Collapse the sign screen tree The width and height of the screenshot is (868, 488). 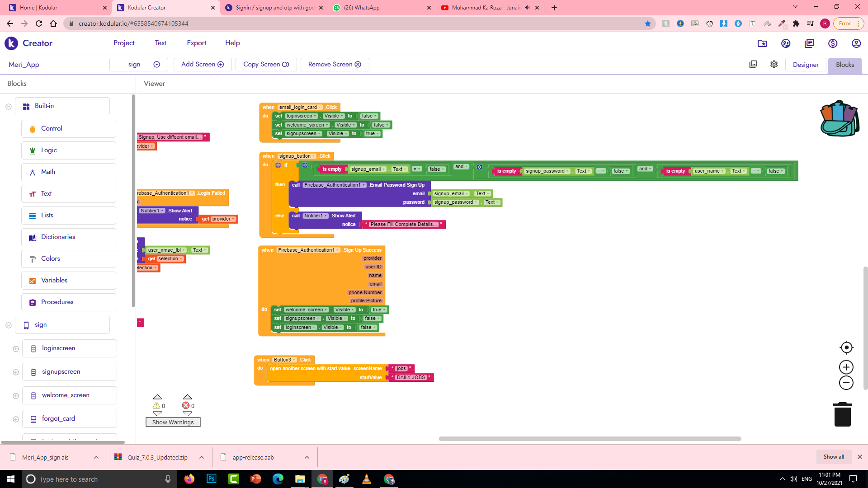click(9, 325)
